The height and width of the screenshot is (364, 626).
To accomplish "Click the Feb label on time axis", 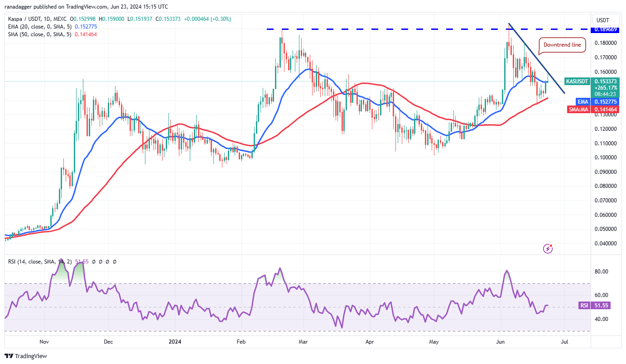I will click(x=241, y=342).
